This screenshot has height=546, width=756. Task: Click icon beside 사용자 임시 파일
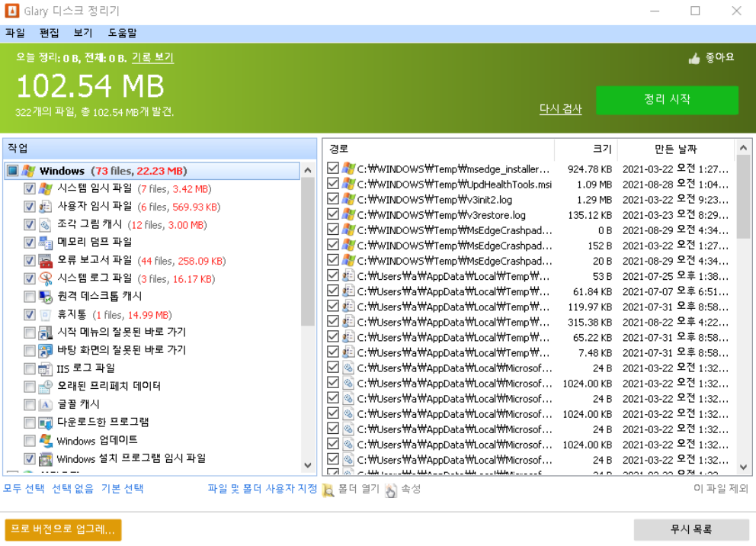[46, 207]
